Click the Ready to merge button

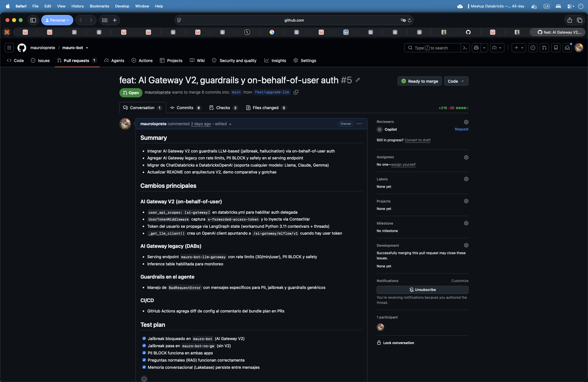click(419, 81)
